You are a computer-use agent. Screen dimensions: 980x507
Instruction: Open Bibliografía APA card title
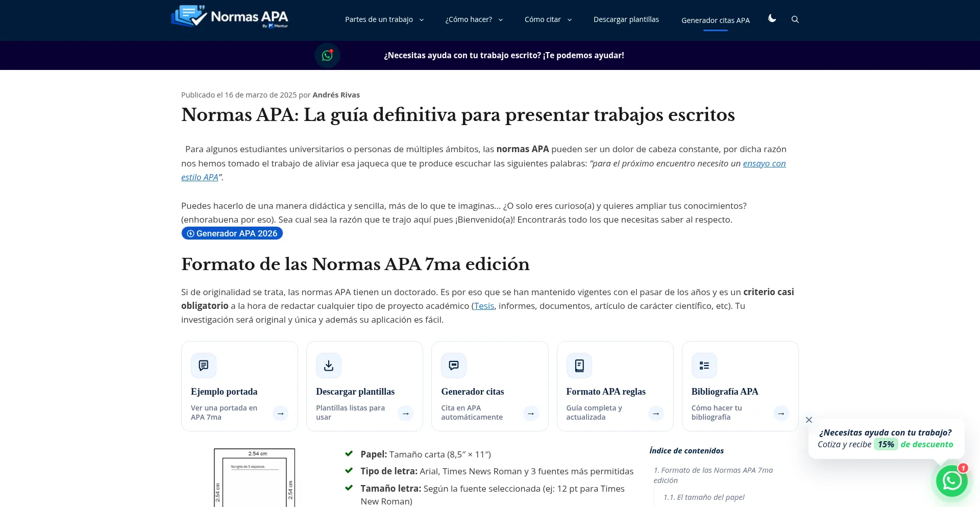point(725,392)
